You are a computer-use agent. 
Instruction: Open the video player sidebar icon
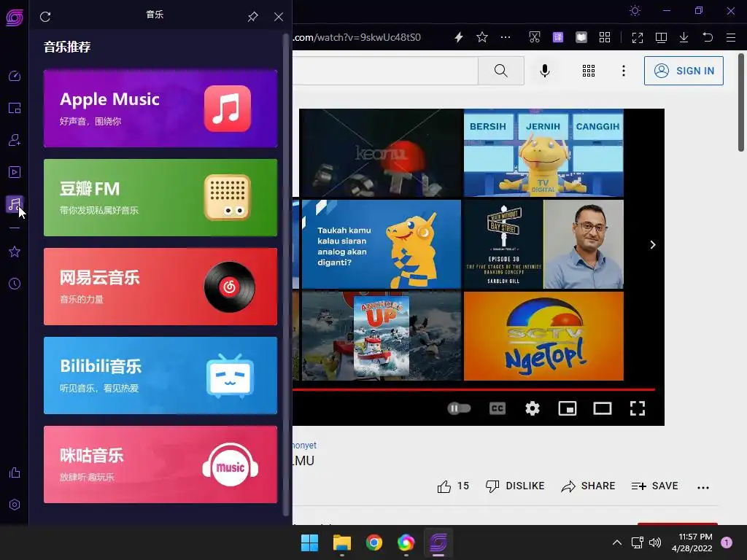[15, 172]
